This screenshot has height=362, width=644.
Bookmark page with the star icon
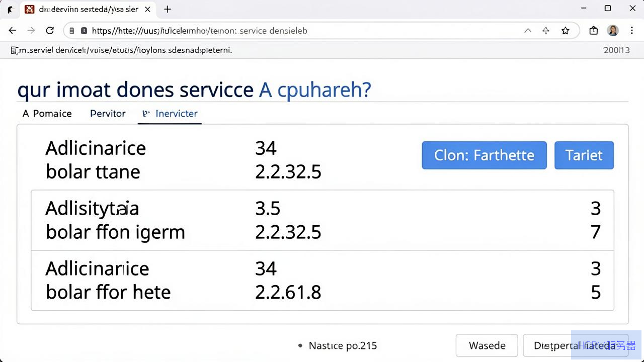(x=566, y=31)
